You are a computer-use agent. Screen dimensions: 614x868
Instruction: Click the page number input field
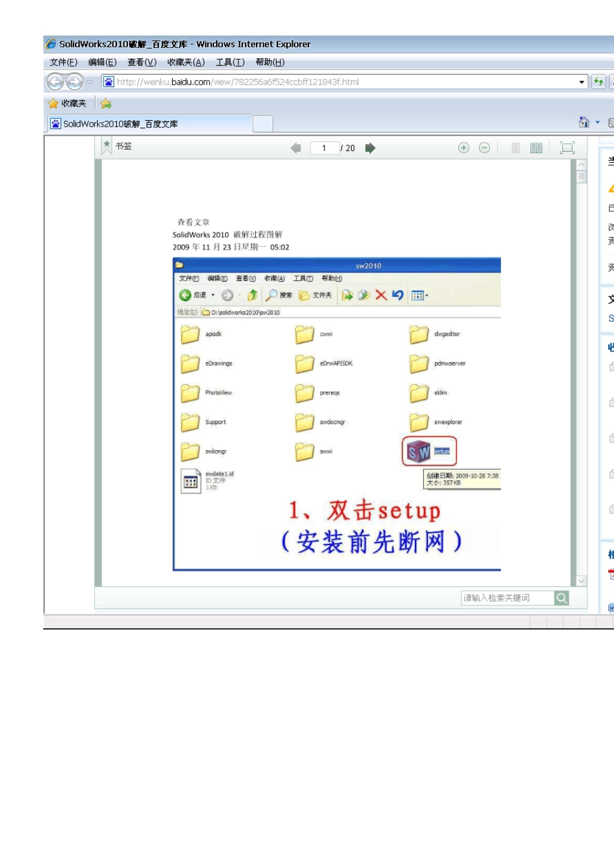pyautogui.click(x=324, y=148)
